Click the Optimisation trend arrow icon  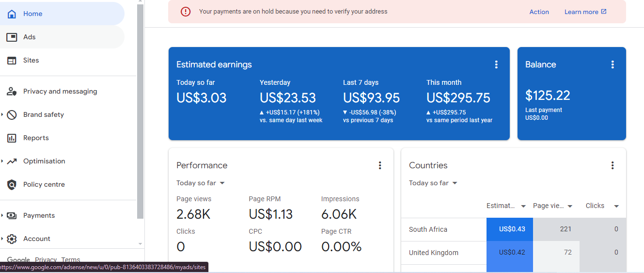(x=12, y=161)
